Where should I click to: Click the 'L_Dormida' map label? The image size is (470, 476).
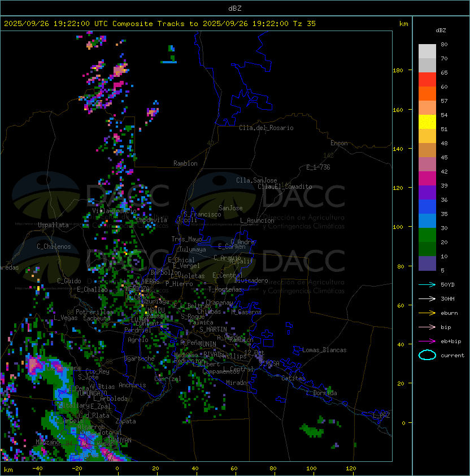tap(321, 393)
